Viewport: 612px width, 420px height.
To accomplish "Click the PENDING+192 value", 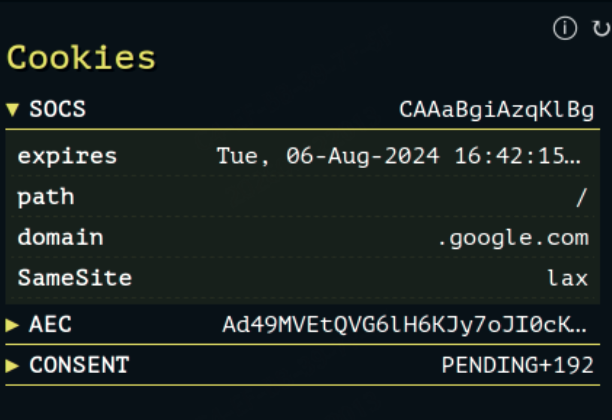I will coord(518,365).
